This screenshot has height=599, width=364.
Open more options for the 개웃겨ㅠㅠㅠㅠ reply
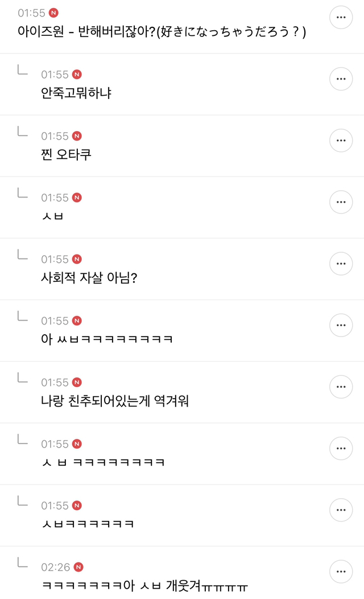(x=341, y=571)
